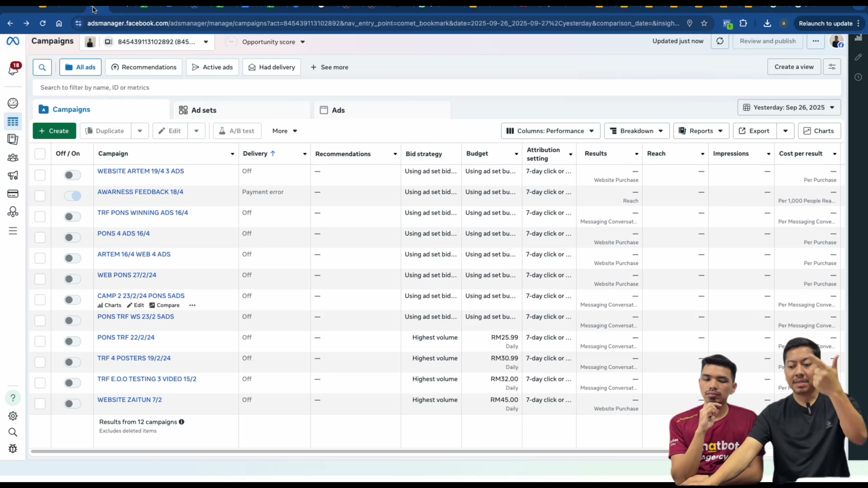Click the bug report icon in sidebar
The height and width of the screenshot is (488, 868).
coord(13,448)
